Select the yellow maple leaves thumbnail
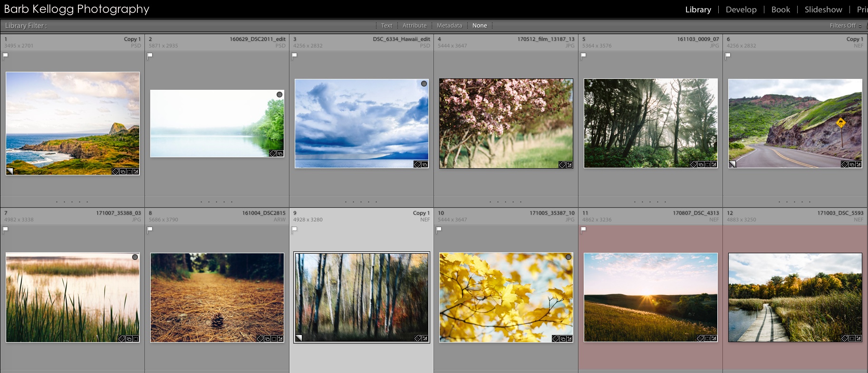Viewport: 868px width, 373px height. tap(506, 297)
